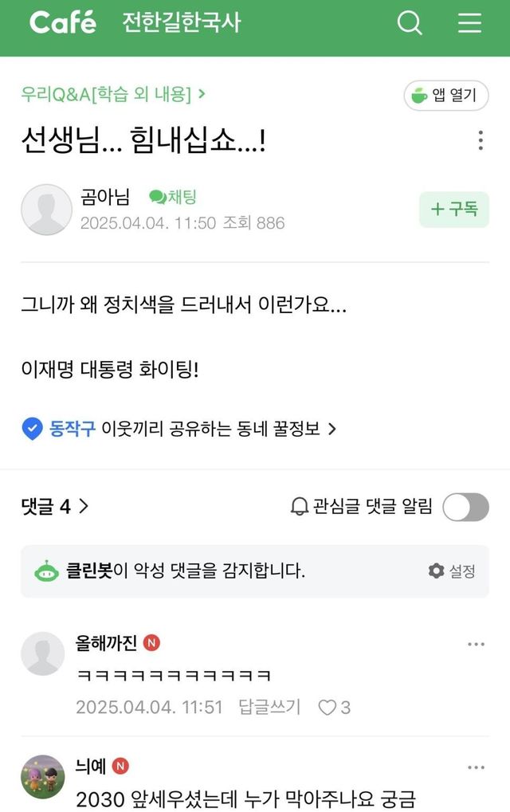Click the 동작구 location pin icon
This screenshot has width=510, height=812.
click(32, 429)
